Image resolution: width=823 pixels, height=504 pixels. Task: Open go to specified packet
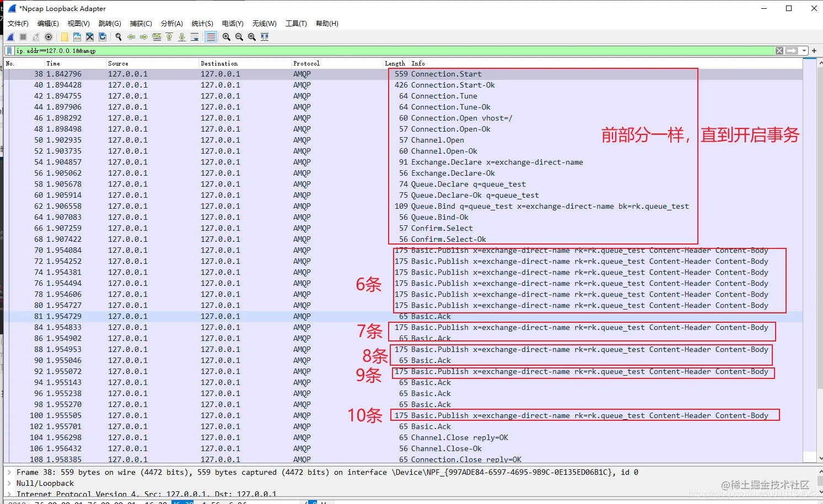(x=157, y=37)
